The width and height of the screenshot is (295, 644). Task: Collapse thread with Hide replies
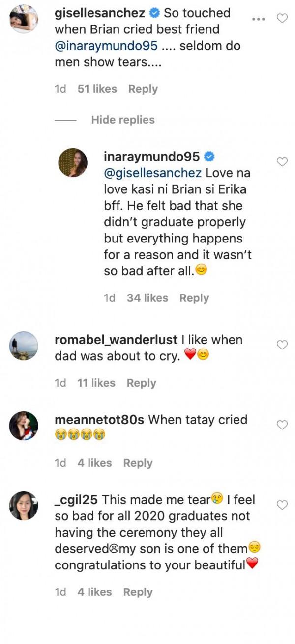(122, 120)
